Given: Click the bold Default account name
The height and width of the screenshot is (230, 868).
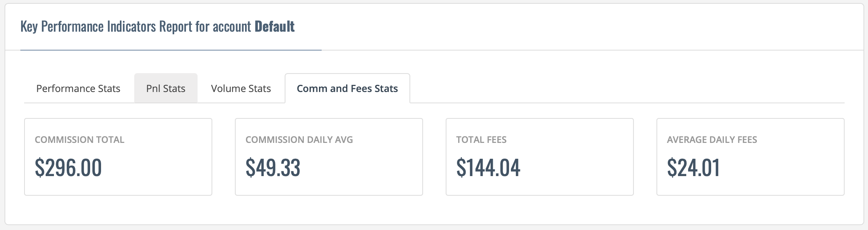Looking at the screenshot, I should (x=275, y=26).
